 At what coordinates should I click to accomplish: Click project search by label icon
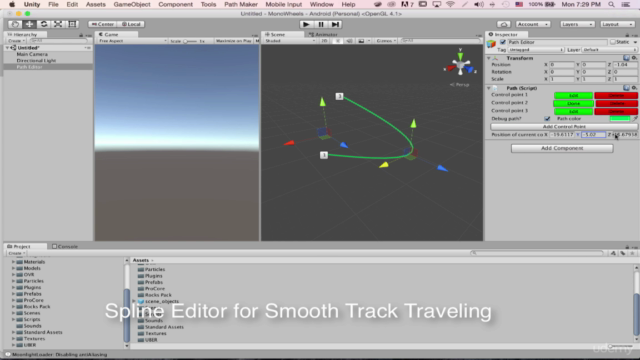[623, 253]
